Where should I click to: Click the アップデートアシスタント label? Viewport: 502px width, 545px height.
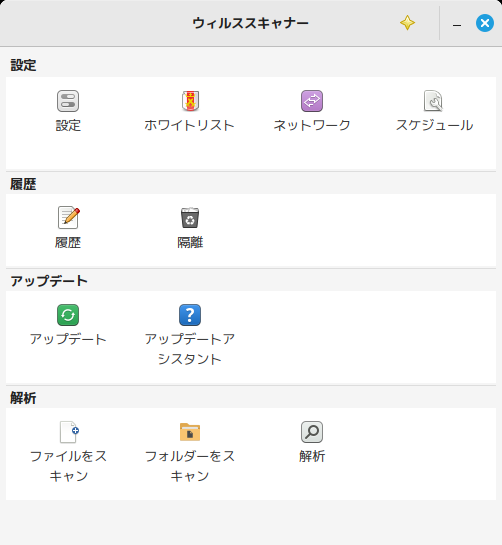click(x=190, y=349)
